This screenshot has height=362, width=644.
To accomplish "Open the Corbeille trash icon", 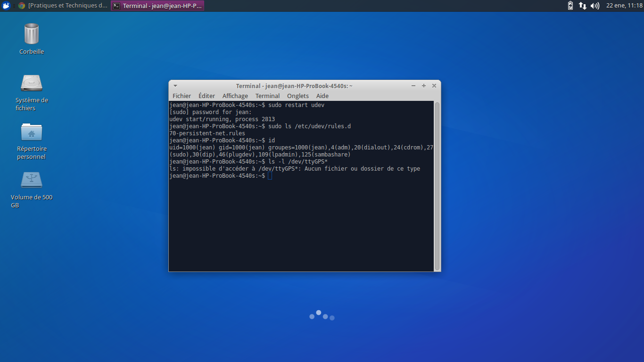I will pos(32,34).
